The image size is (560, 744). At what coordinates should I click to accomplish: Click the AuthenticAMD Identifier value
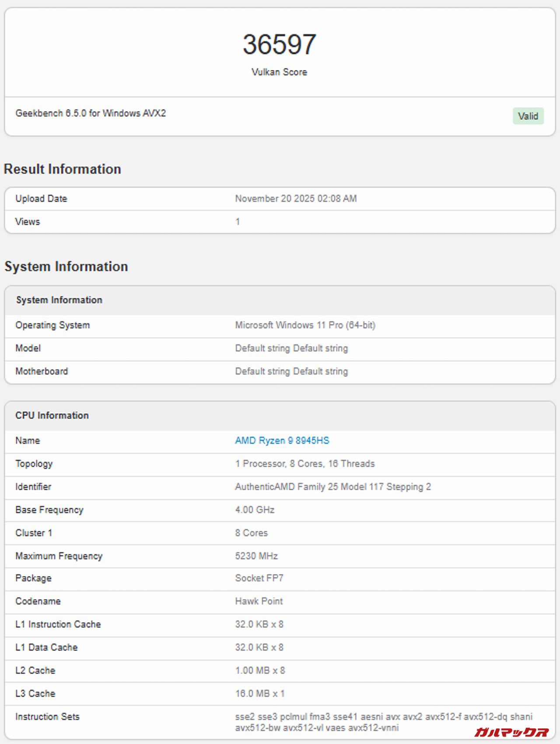332,487
